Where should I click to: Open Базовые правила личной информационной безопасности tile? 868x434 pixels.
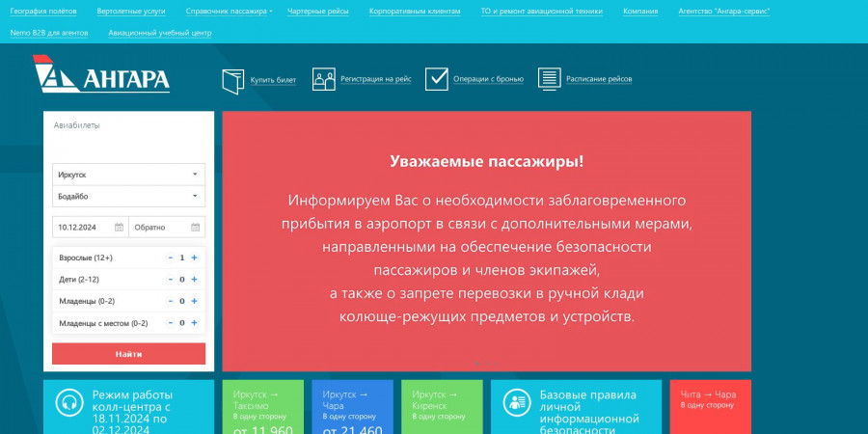coord(576,407)
